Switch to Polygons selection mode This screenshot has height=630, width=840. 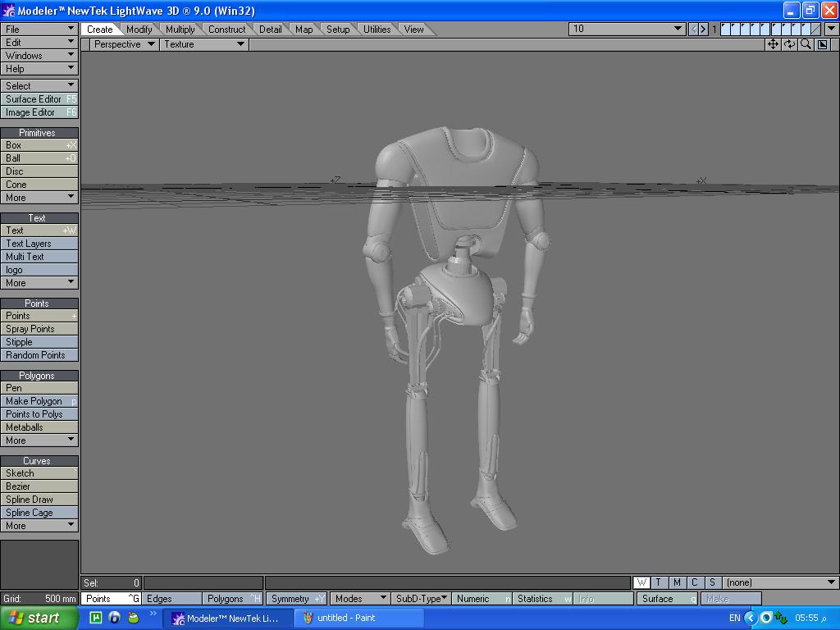232,598
